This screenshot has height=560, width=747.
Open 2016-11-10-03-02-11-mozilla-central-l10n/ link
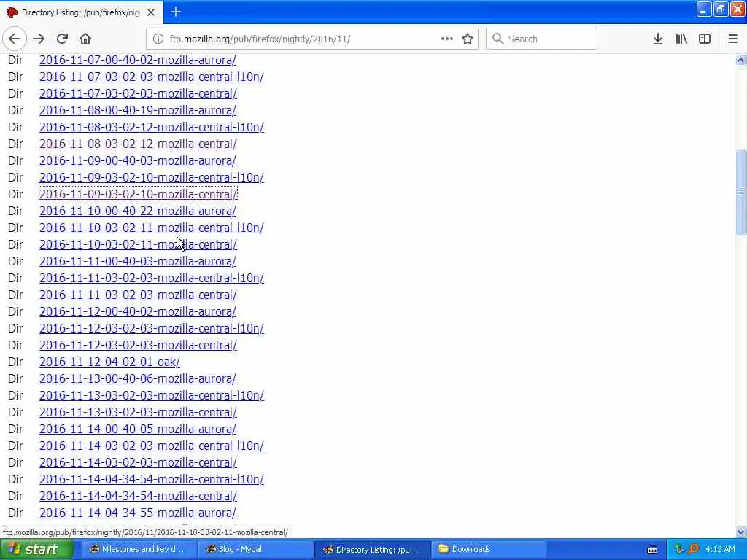click(152, 227)
